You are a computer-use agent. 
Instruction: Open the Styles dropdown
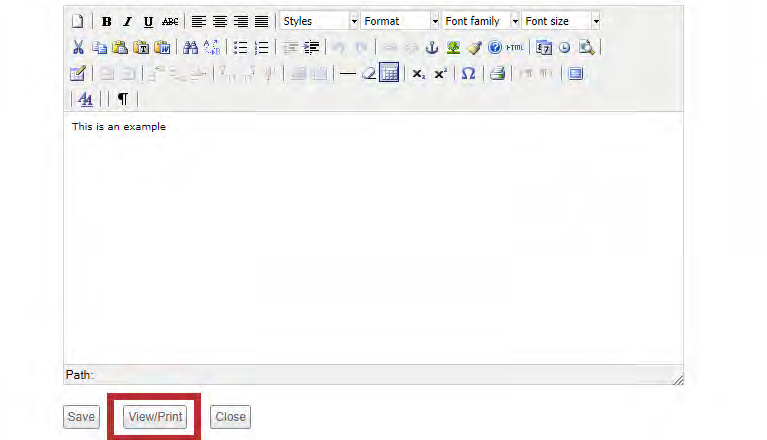coord(319,21)
